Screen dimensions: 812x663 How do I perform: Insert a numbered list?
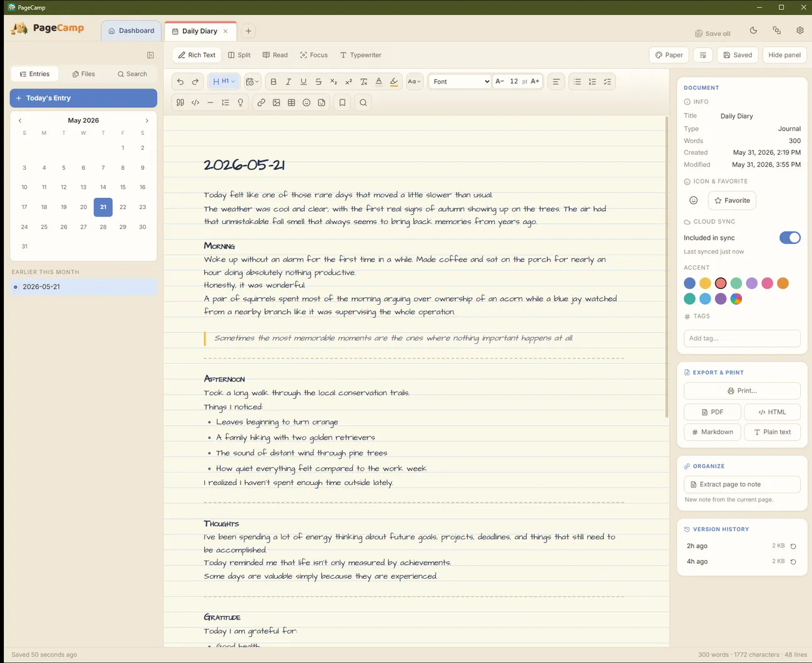point(592,82)
